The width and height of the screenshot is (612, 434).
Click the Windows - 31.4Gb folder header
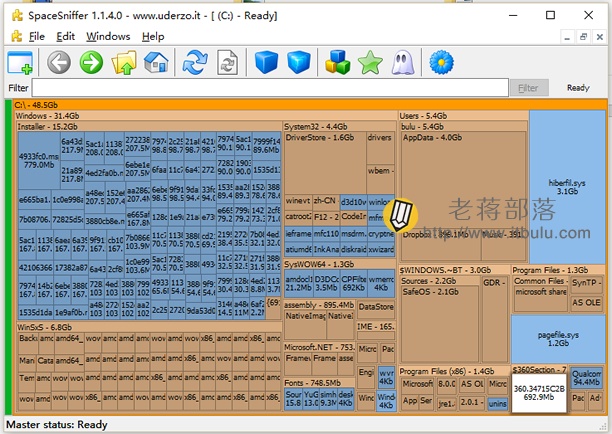point(206,116)
